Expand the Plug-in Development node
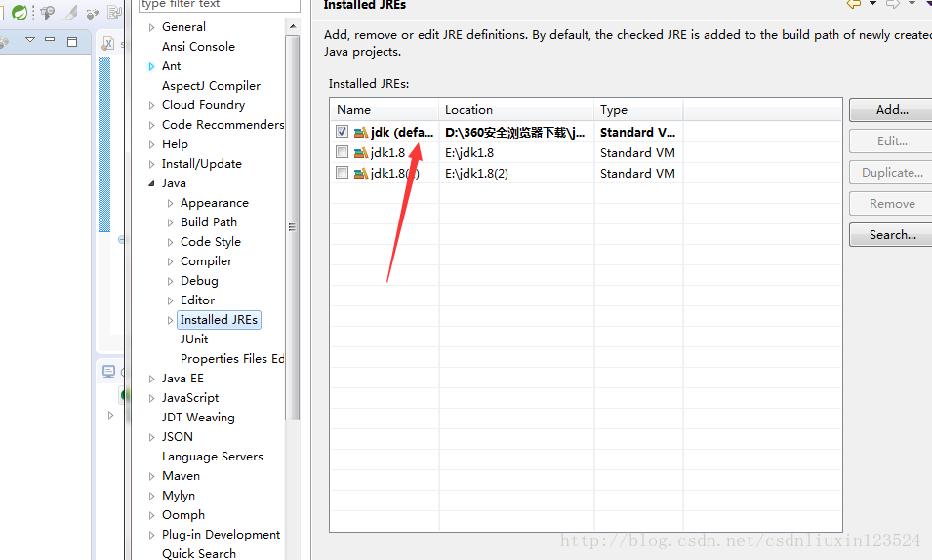 (x=151, y=535)
